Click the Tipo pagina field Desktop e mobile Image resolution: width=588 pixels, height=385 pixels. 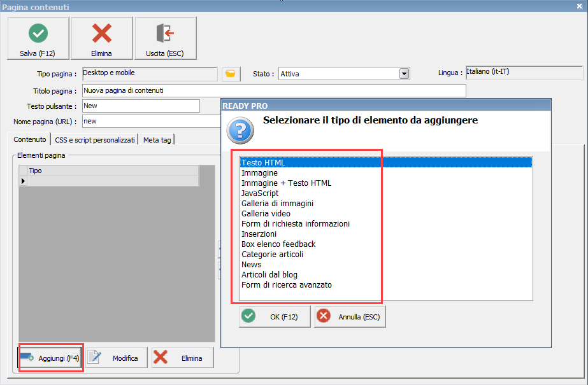point(150,74)
